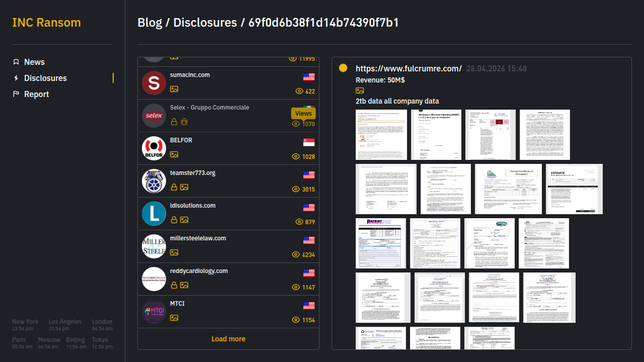
Task: Click the Disclosures lightning bolt icon
Action: [x=16, y=78]
